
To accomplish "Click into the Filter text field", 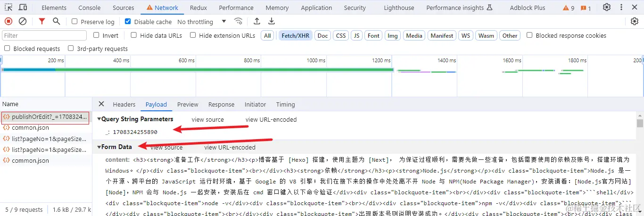I will pos(44,35).
